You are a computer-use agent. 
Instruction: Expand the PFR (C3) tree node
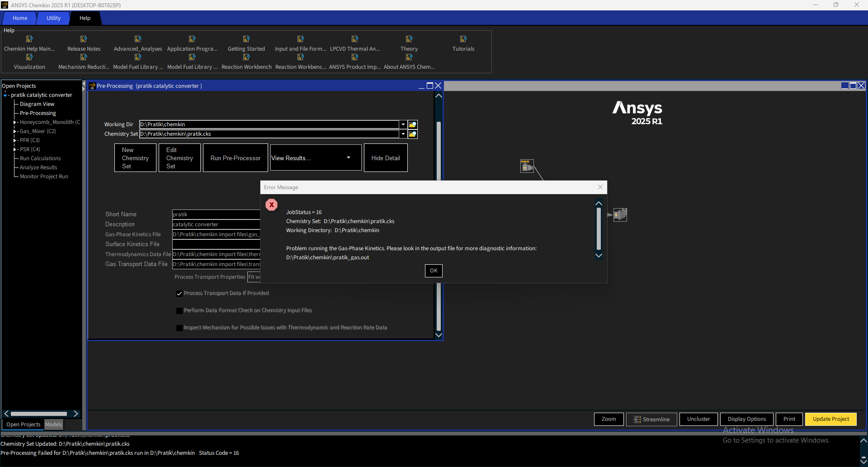pyautogui.click(x=15, y=140)
